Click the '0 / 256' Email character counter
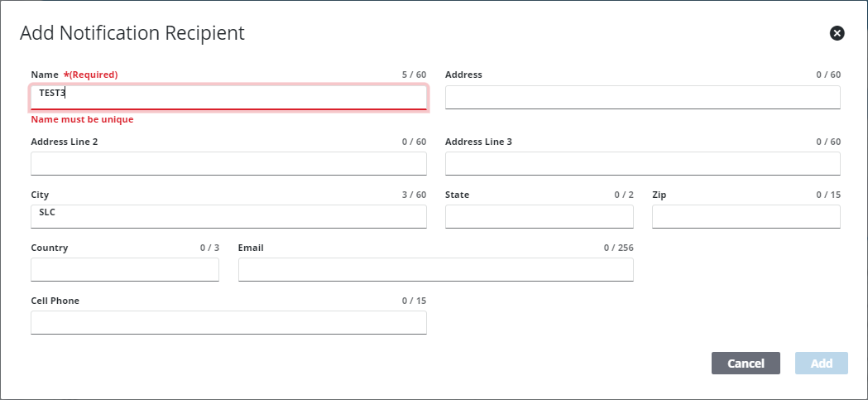868x400 pixels. point(618,248)
